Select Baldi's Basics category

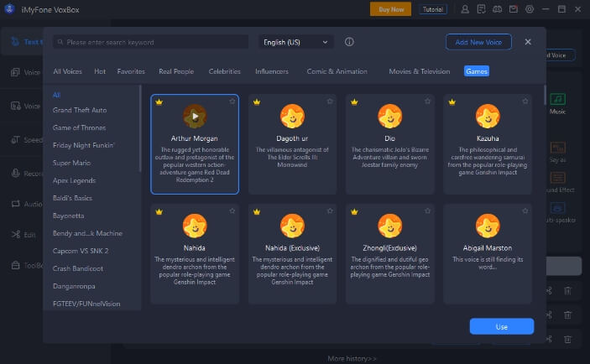point(72,198)
